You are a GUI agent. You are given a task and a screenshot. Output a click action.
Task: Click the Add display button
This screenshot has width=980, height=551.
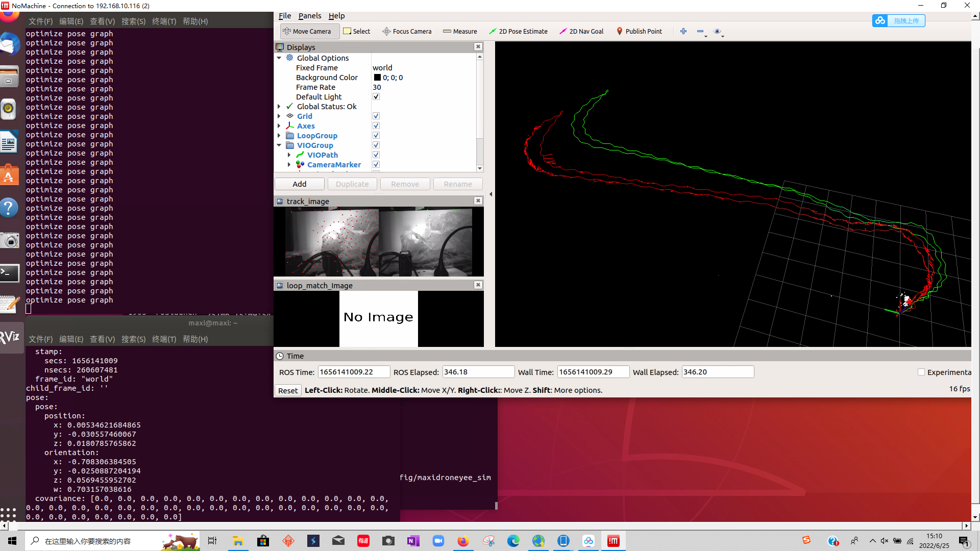coord(300,184)
